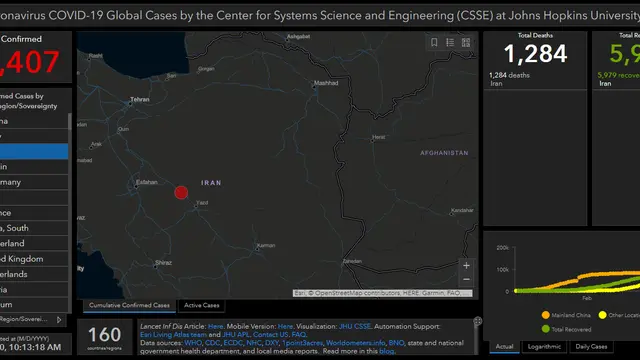The image size is (640, 360).
Task: Open the Esri Living Atlas team link
Action: [173, 335]
